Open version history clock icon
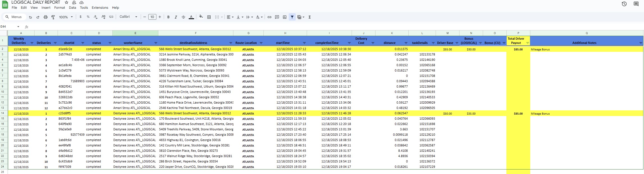This screenshot has width=644, height=174. click(x=624, y=4)
